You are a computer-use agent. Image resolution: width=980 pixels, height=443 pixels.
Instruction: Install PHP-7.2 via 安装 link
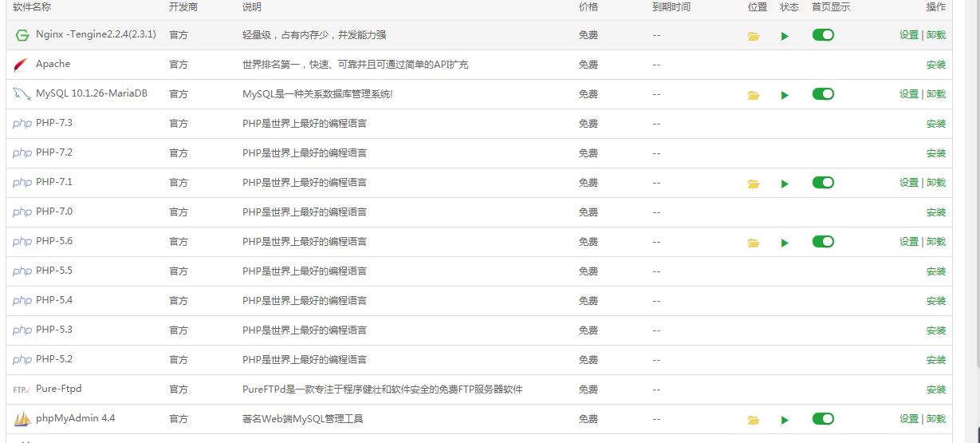point(936,153)
